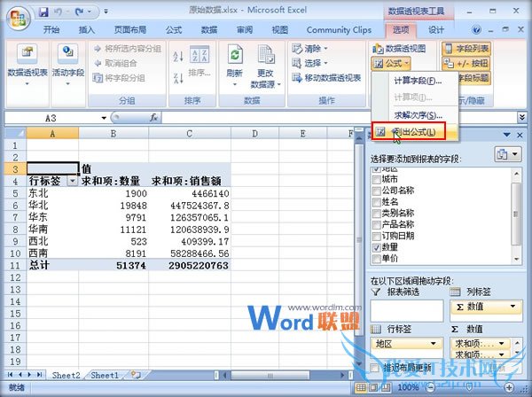Click the Office button logo

[19, 18]
